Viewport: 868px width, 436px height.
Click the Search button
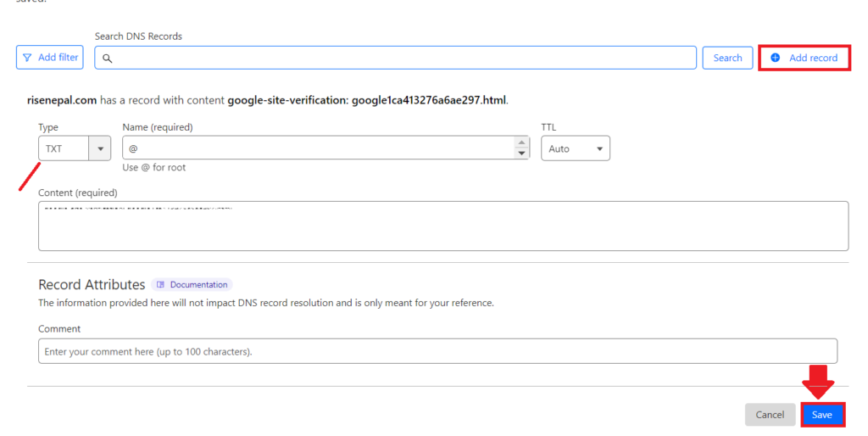coord(727,58)
